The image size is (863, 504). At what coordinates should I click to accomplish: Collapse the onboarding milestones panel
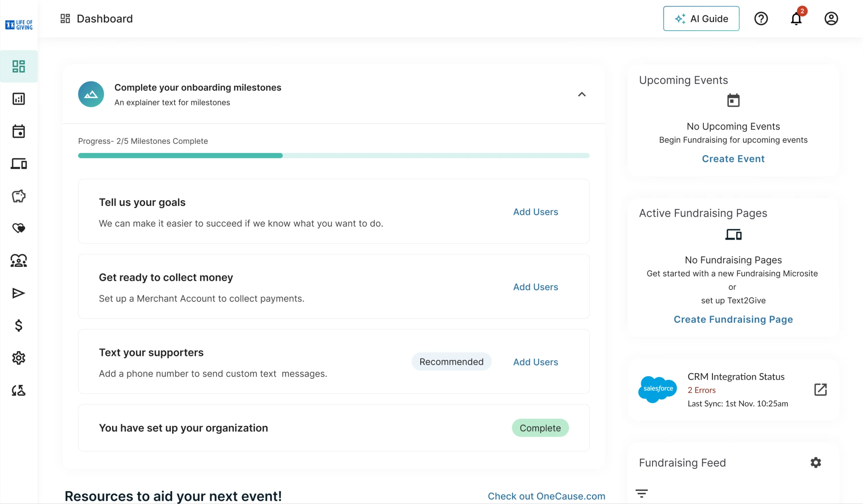coord(582,94)
